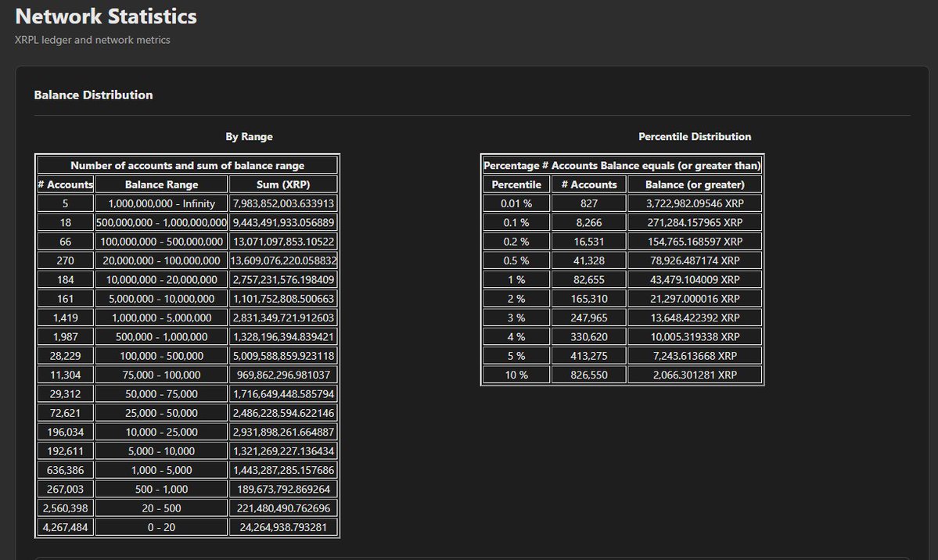Click the "50,000 - 75,000" range cell
The width and height of the screenshot is (938, 560).
pyautogui.click(x=161, y=394)
